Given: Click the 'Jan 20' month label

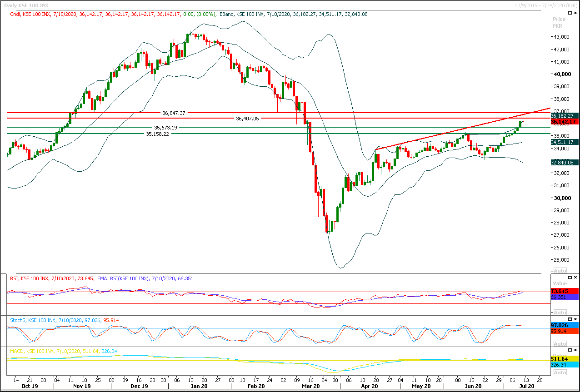Looking at the screenshot, I should 199,386.
